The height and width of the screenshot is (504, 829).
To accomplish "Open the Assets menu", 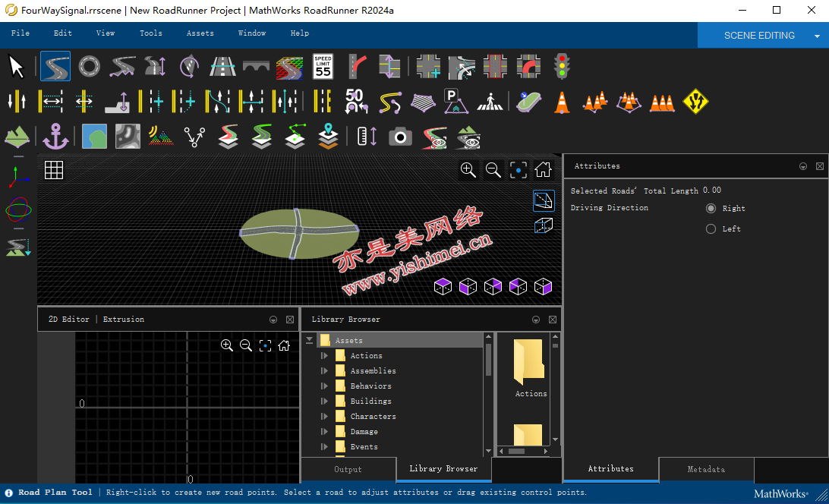I will pyautogui.click(x=200, y=33).
